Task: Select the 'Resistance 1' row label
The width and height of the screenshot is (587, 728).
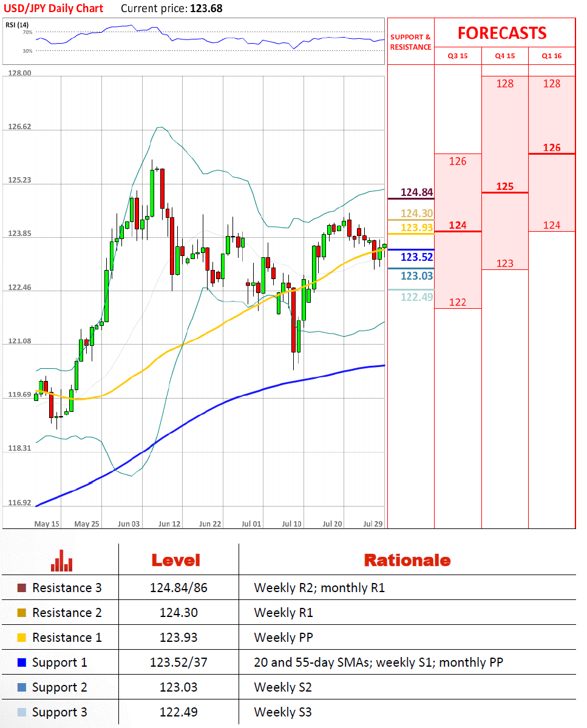Action: pos(67,638)
